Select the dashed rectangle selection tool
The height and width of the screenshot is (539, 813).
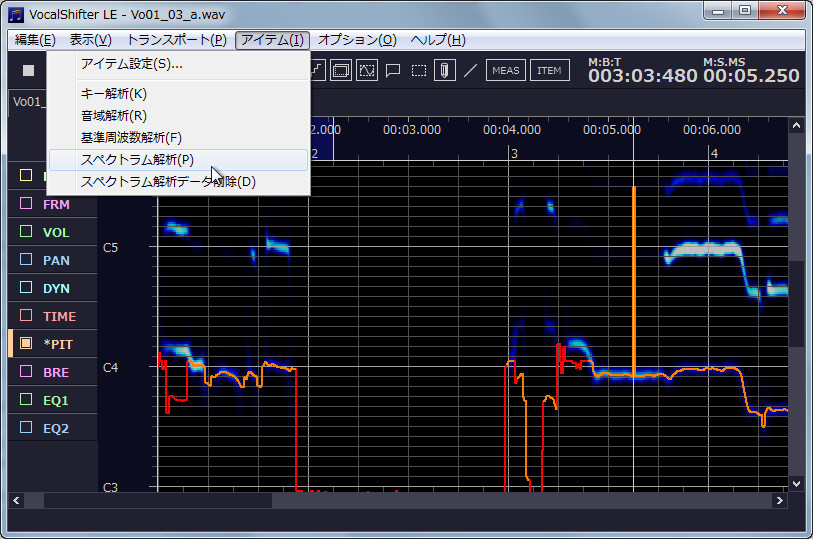pyautogui.click(x=419, y=70)
